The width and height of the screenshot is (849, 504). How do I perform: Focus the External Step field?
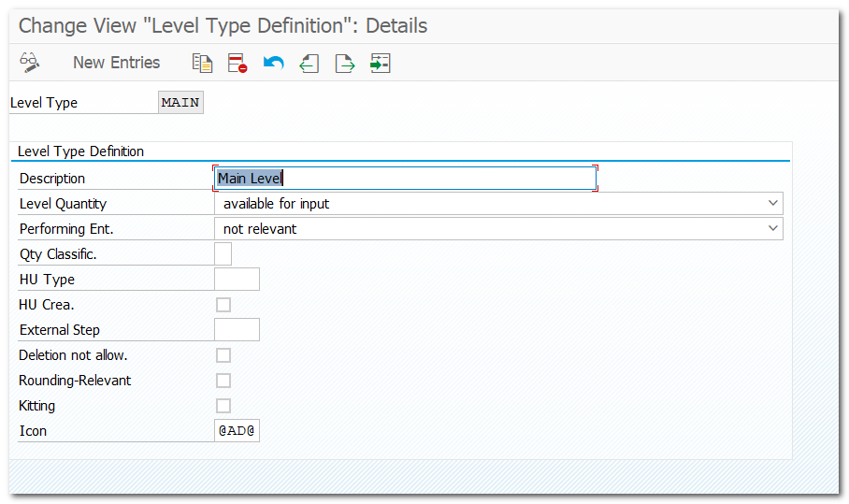237,329
